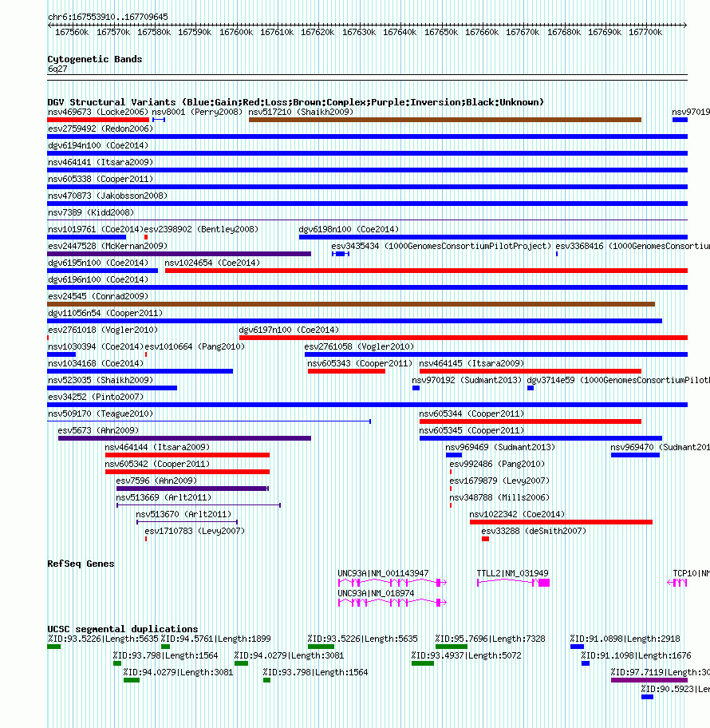The height and width of the screenshot is (728, 710).
Task: Select purple bar under esv5673 (Ahn2009)
Action: [x=185, y=437]
